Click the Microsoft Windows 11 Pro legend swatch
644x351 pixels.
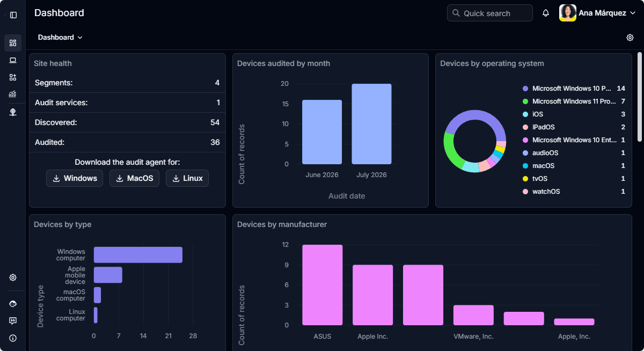click(x=525, y=101)
